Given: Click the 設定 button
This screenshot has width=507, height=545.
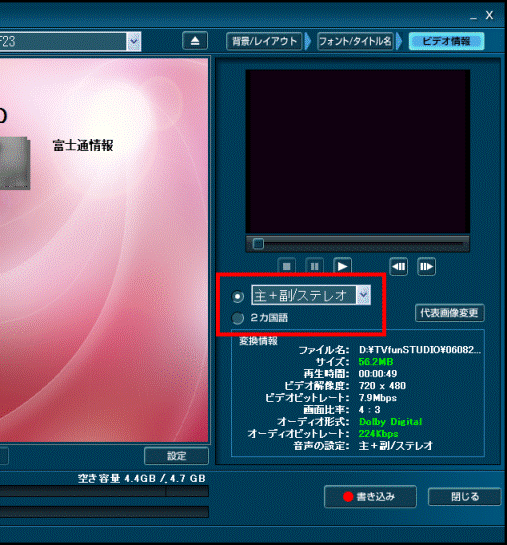Looking at the screenshot, I should click(177, 456).
